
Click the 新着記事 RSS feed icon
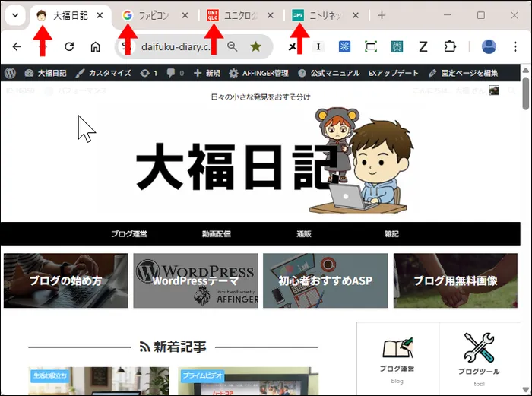(145, 347)
